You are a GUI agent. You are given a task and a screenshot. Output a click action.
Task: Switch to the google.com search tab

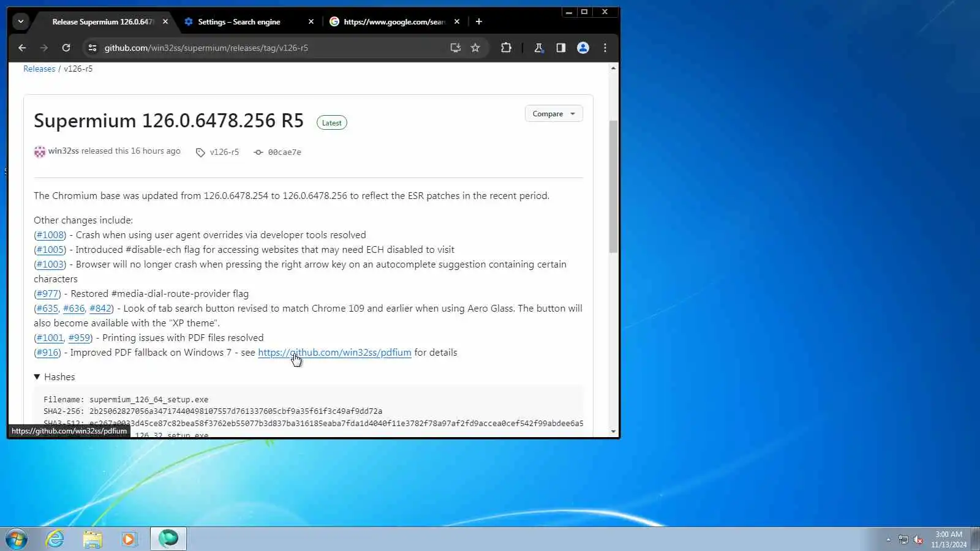pos(394,21)
